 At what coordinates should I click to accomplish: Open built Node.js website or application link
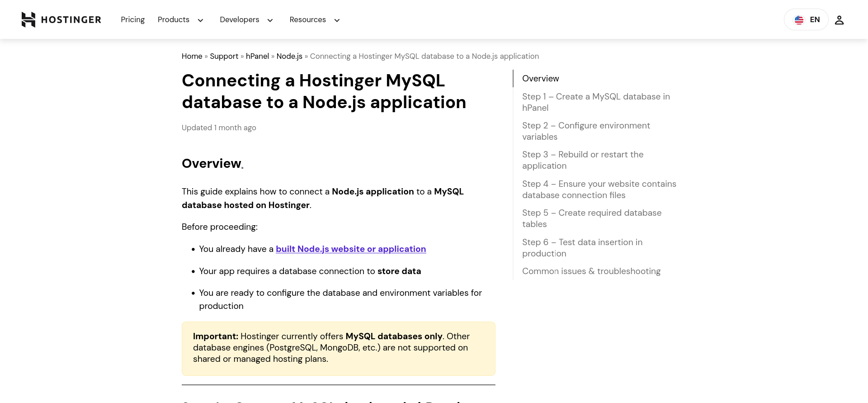tap(351, 249)
